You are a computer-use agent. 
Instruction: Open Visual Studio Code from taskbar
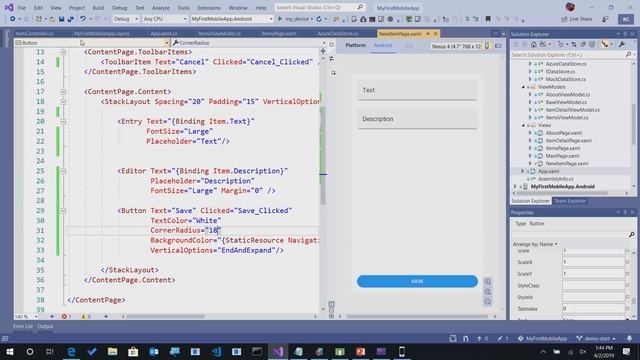pos(216,351)
